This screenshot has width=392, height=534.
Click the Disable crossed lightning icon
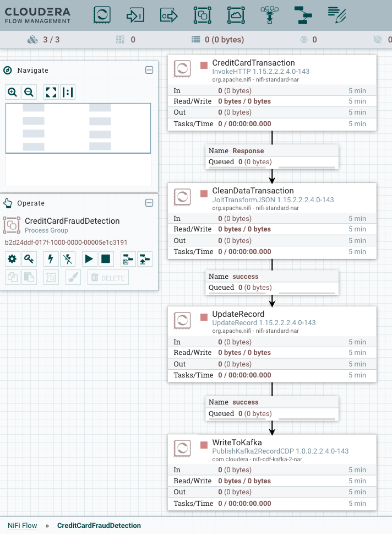[68, 259]
